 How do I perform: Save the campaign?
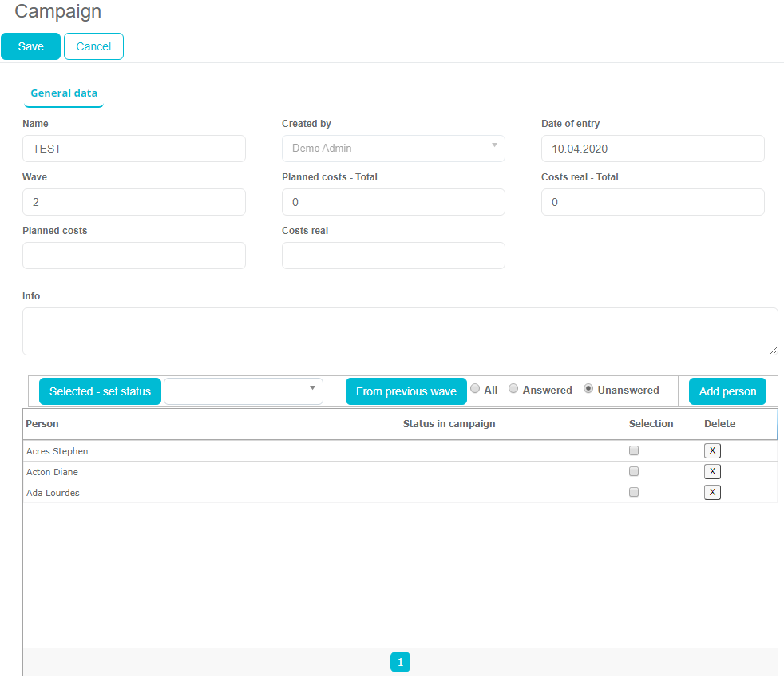click(x=30, y=46)
